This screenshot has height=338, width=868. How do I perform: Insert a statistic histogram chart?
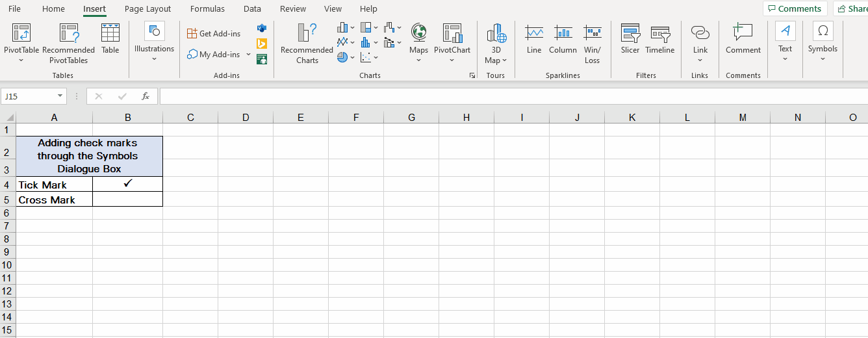(366, 43)
